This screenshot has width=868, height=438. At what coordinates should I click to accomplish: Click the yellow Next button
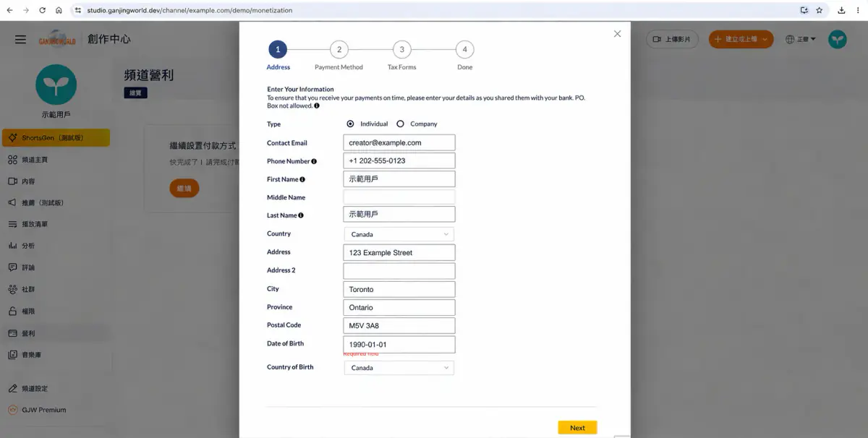[x=577, y=427]
